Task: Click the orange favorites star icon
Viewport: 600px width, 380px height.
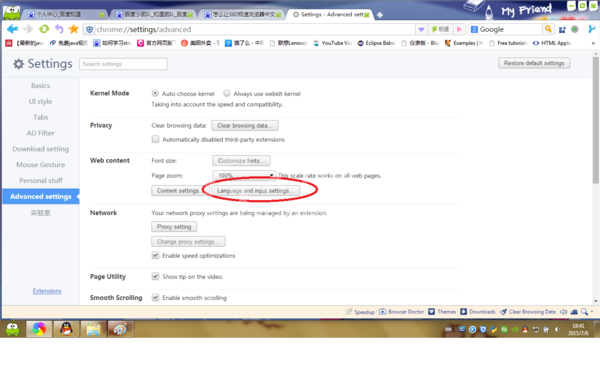Action: click(x=73, y=29)
